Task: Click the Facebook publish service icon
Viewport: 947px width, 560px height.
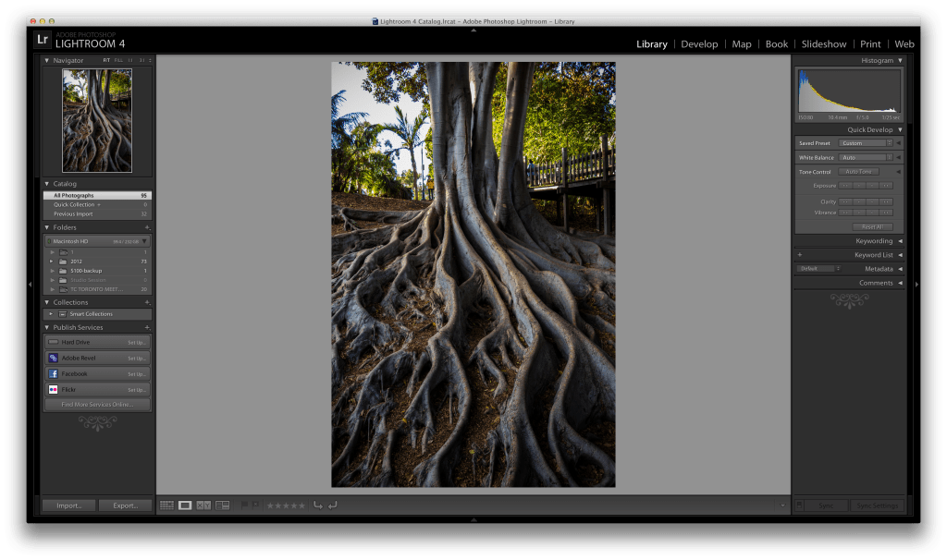Action: (x=53, y=373)
